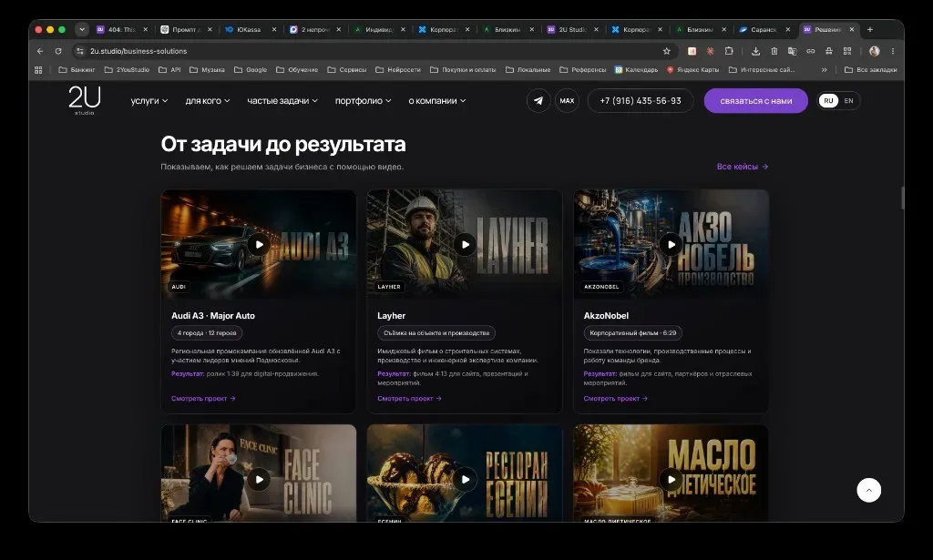Expand the услуги menu
This screenshot has height=560, width=933.
149,100
